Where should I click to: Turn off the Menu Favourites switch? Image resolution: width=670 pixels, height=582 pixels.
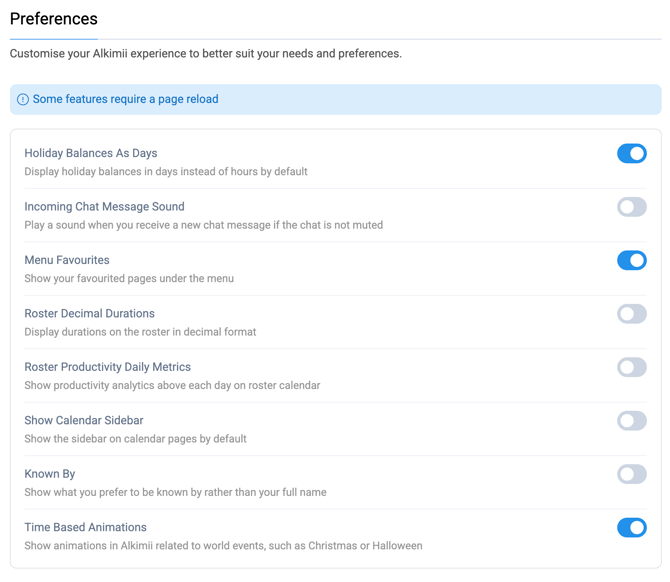coord(631,261)
